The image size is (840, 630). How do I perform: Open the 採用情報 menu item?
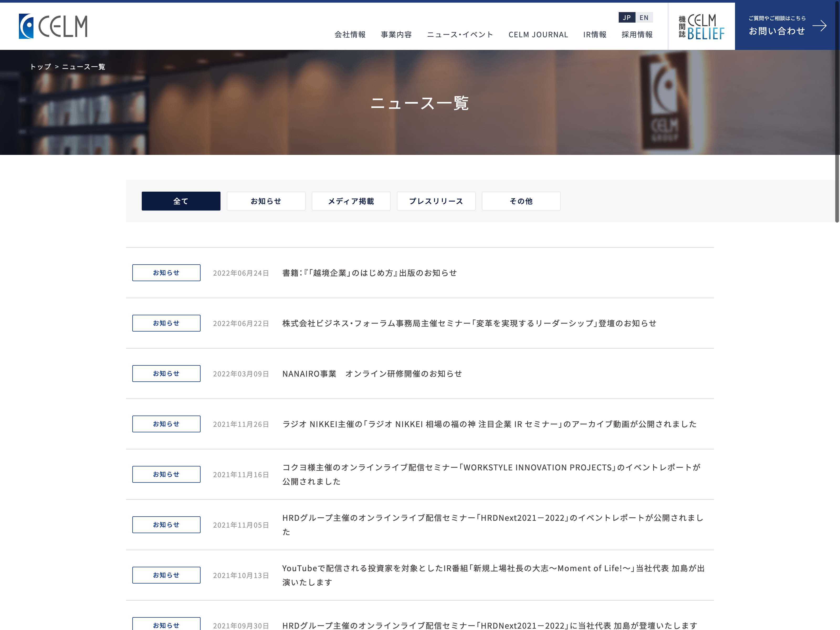[x=637, y=35]
